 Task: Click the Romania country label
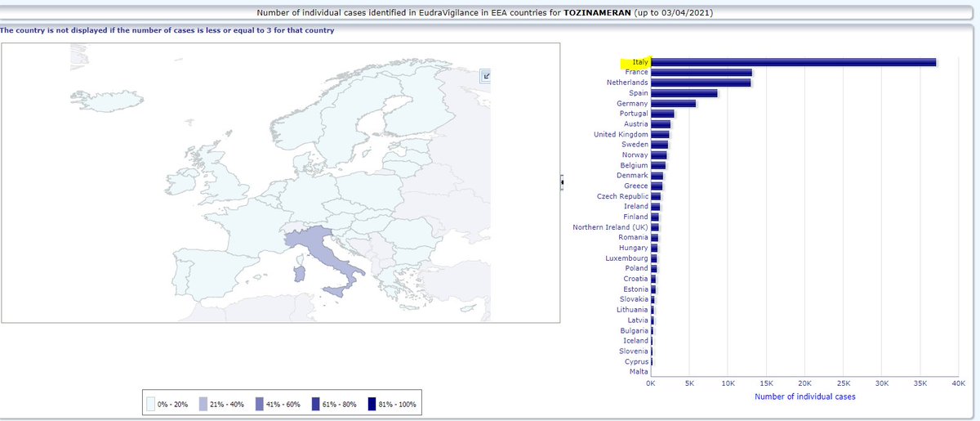point(633,237)
